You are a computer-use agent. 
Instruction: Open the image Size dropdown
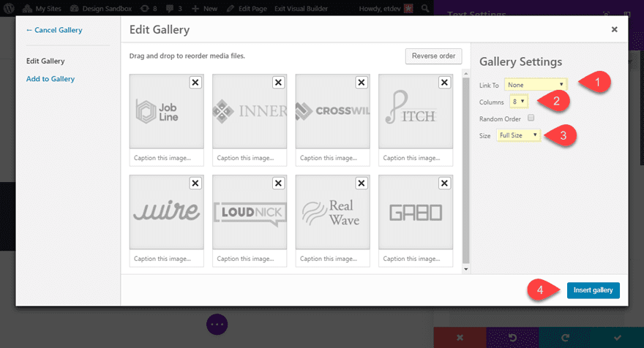[x=518, y=135]
